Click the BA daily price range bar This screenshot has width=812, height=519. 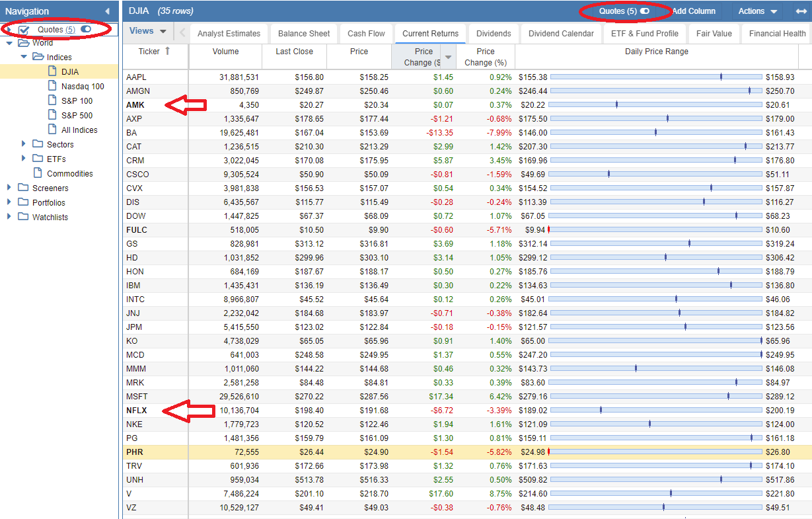click(656, 133)
